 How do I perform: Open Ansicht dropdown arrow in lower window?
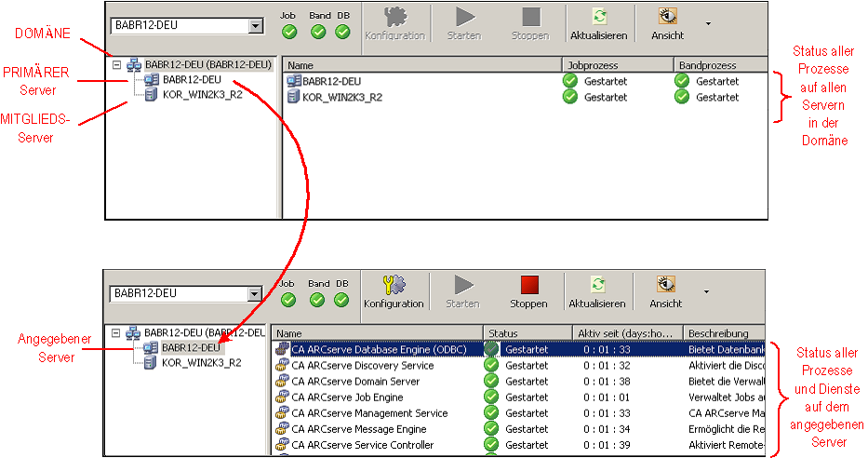click(706, 292)
